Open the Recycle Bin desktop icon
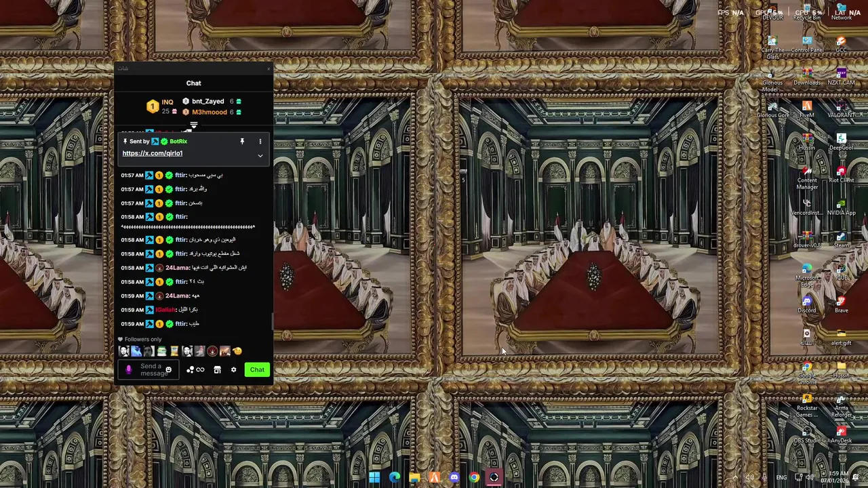The width and height of the screenshot is (868, 488). [807, 13]
